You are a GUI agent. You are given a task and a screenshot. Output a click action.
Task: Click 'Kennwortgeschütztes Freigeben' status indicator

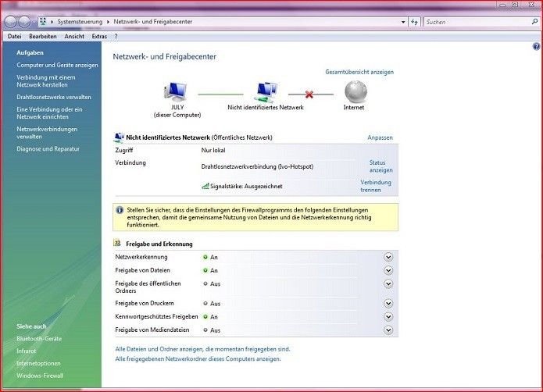(205, 316)
